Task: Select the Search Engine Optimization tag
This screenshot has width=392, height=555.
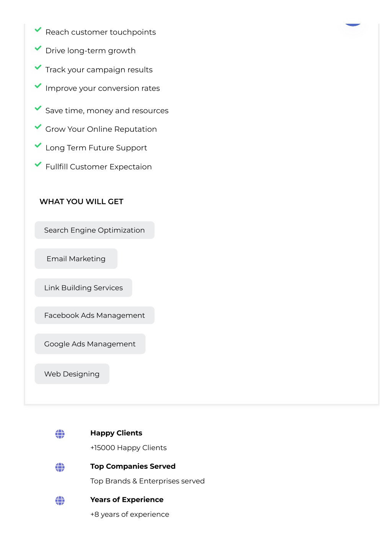Action: coord(95,230)
